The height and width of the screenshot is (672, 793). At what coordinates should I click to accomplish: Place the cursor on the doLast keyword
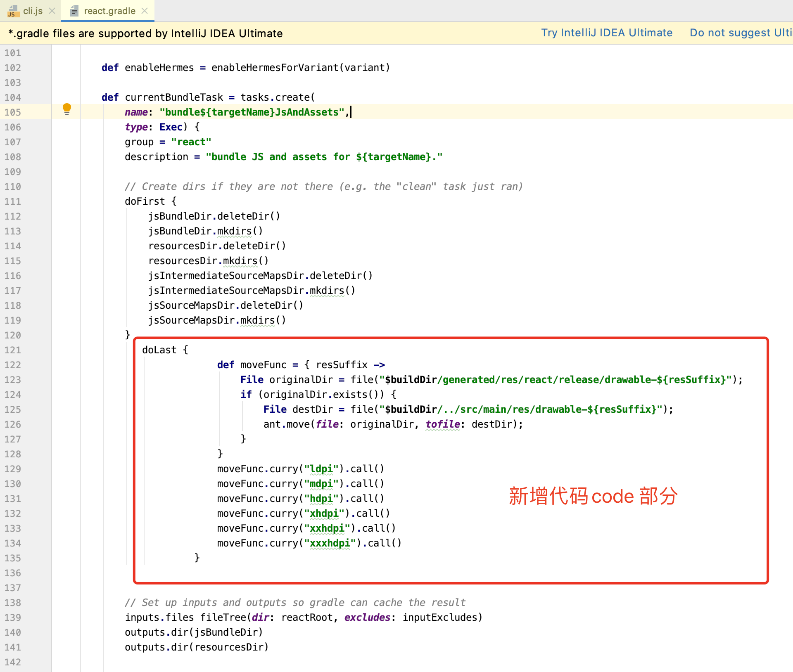(x=159, y=350)
